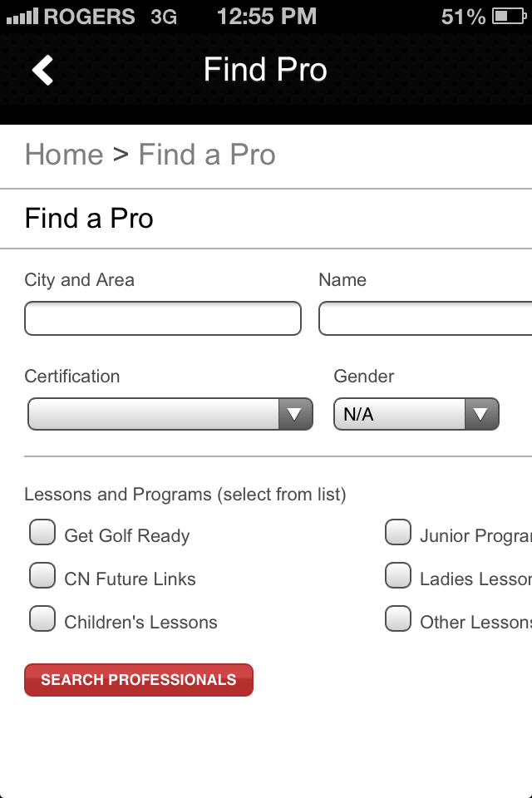Expand the Gender dropdown showing N/A
Screen dimensions: 532x798
coord(416,414)
